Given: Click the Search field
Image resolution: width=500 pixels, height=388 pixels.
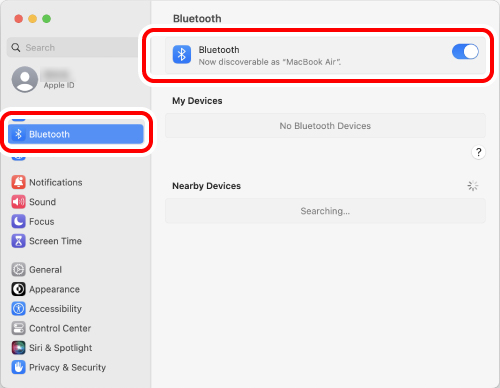Looking at the screenshot, I should [x=73, y=47].
